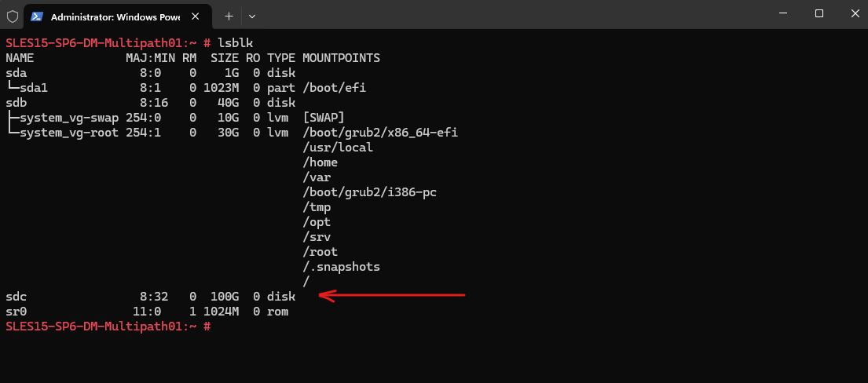Click the red arrow pointing at sdc

point(393,296)
